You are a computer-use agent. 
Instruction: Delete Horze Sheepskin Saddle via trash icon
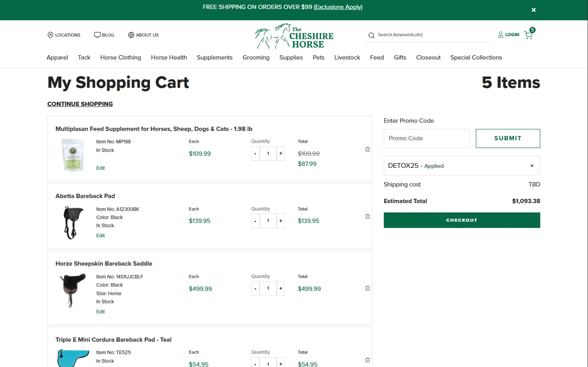(x=367, y=288)
